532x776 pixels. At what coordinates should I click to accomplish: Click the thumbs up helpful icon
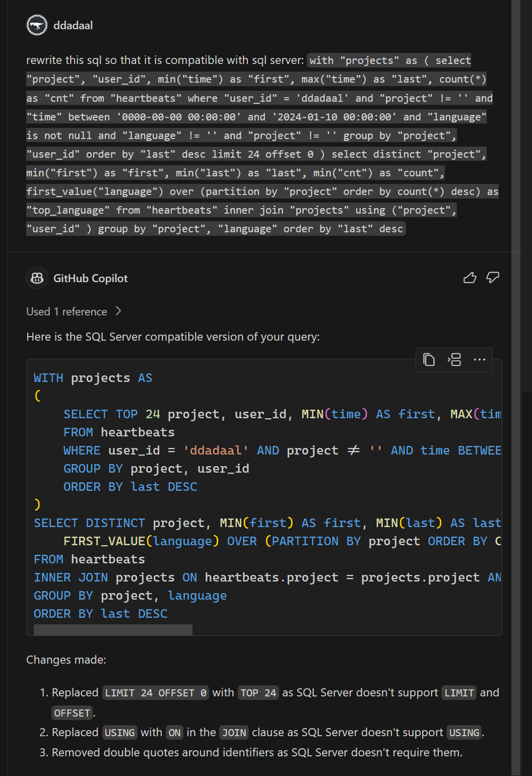pos(470,278)
